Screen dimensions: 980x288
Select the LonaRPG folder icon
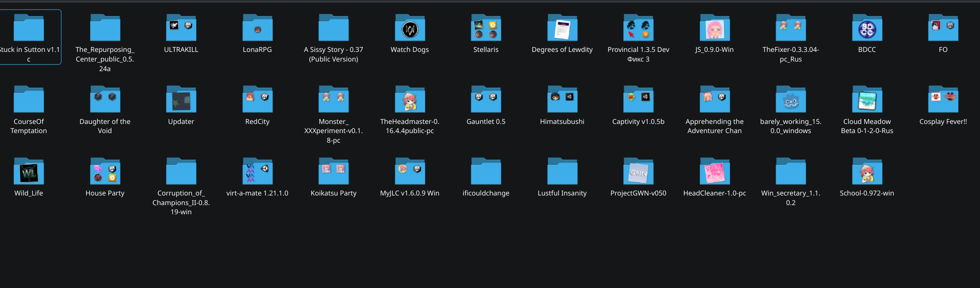[x=257, y=29]
